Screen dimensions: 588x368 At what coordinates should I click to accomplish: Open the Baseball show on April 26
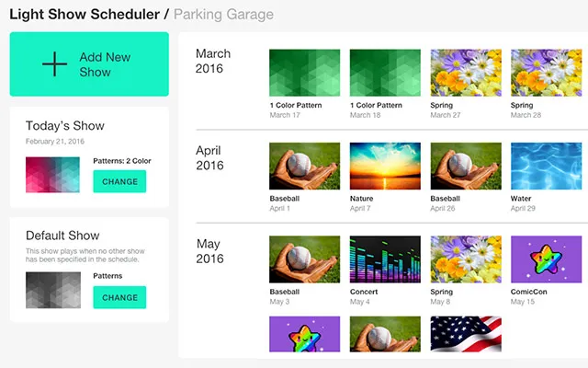466,166
